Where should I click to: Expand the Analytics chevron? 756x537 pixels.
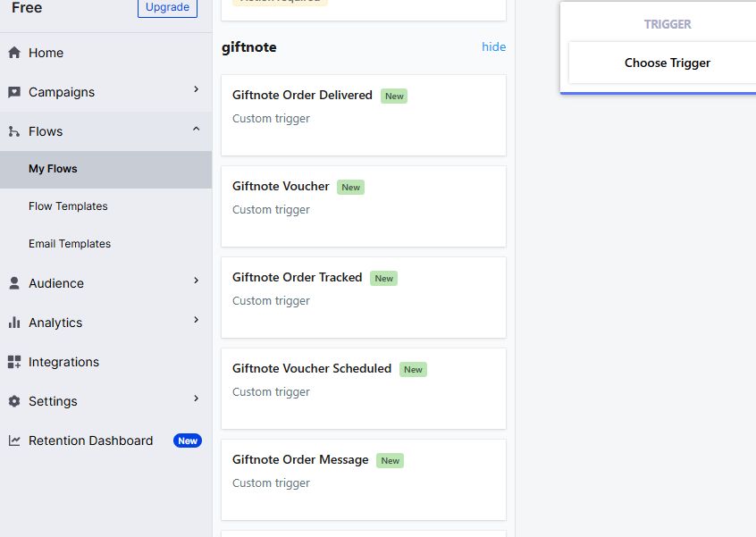pyautogui.click(x=196, y=320)
